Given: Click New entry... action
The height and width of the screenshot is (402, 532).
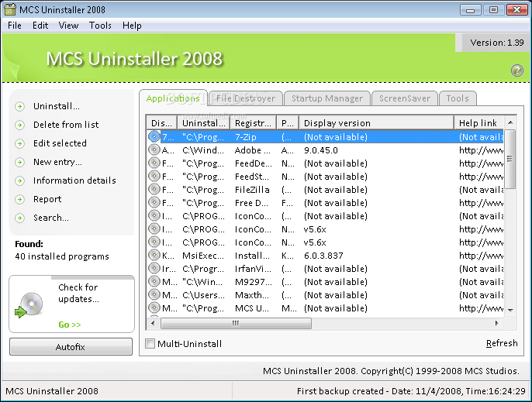Looking at the screenshot, I should pos(57,162).
